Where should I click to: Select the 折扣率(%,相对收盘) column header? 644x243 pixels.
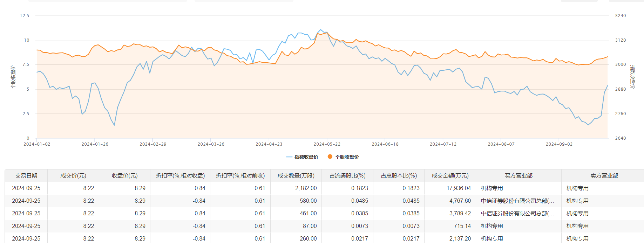(x=180, y=176)
